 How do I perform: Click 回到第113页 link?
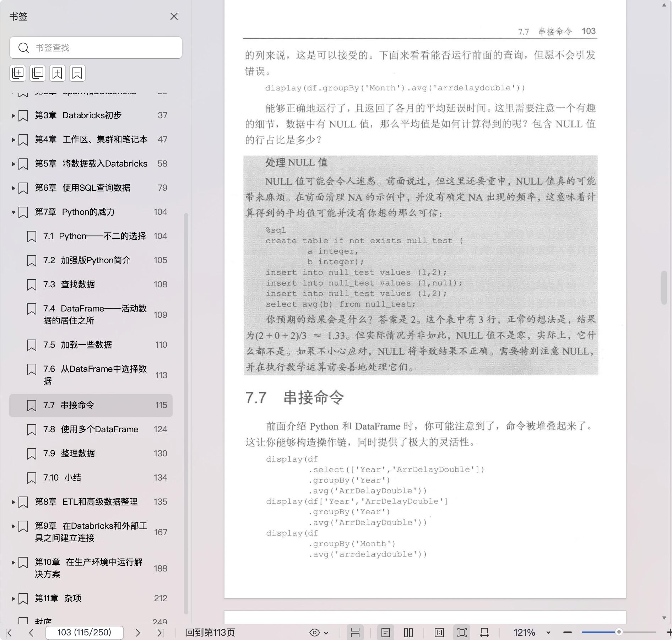pos(210,633)
